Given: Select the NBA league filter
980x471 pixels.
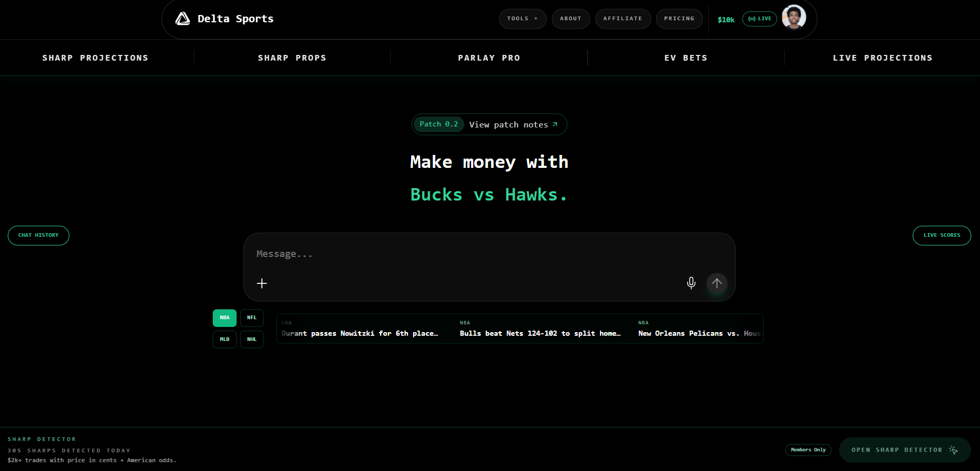Looking at the screenshot, I should coord(225,318).
